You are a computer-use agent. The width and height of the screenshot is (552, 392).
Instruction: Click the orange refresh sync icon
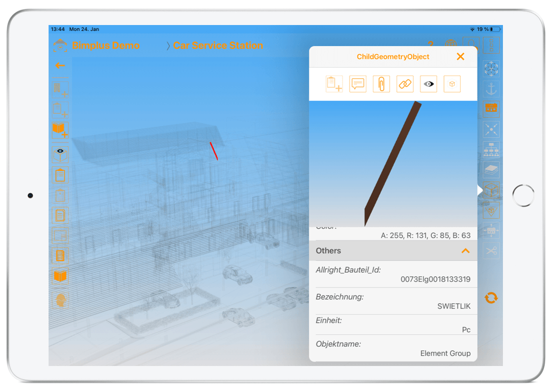pyautogui.click(x=491, y=298)
